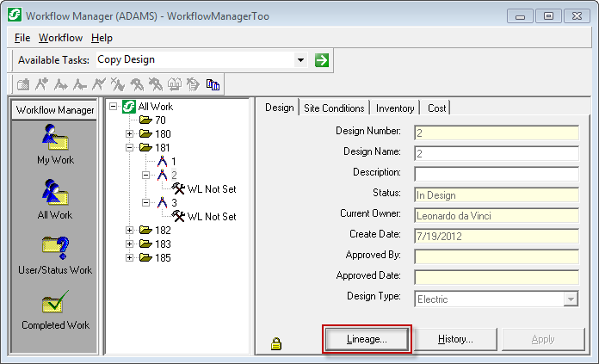Expand folder 183 in the tree

point(130,244)
